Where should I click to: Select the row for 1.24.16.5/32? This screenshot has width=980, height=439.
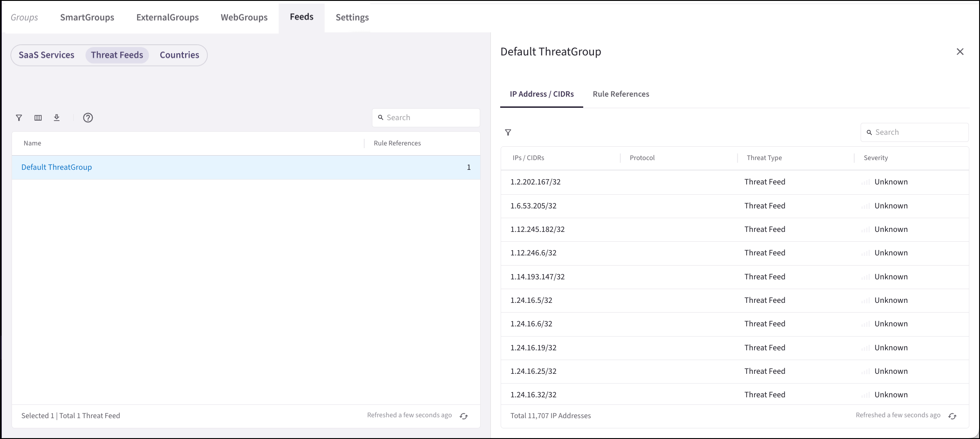pyautogui.click(x=666, y=300)
